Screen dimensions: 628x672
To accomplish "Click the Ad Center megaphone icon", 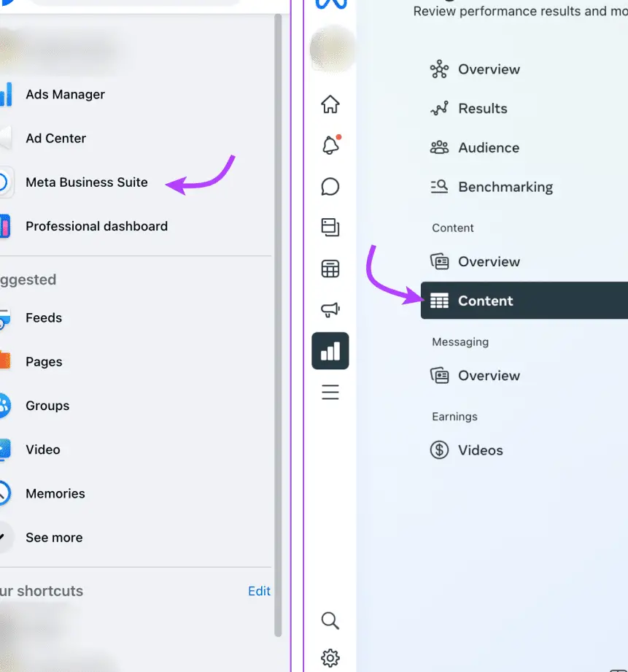I will click(6, 138).
